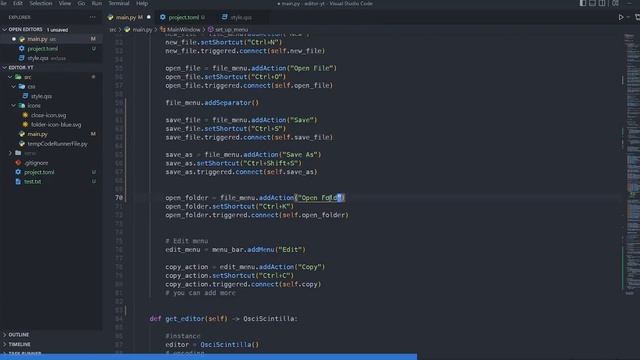The image size is (640, 360).
Task: Open the Run menu
Action: point(97,3)
